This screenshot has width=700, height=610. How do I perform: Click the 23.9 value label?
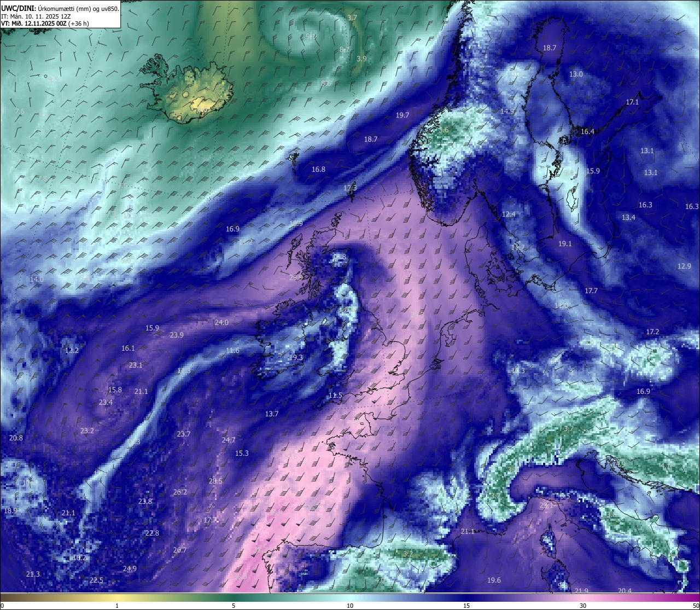[x=177, y=335]
